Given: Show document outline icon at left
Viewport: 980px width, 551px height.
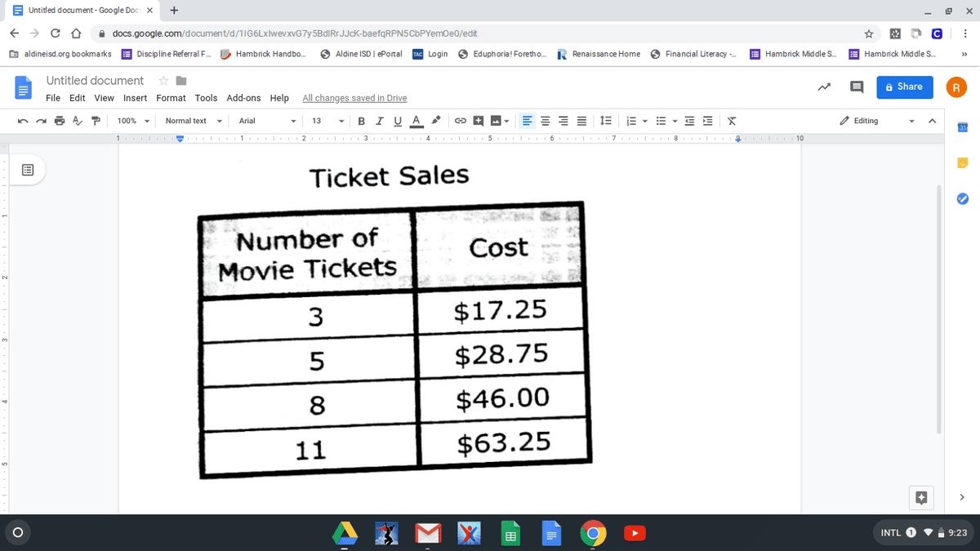Looking at the screenshot, I should click(x=27, y=171).
